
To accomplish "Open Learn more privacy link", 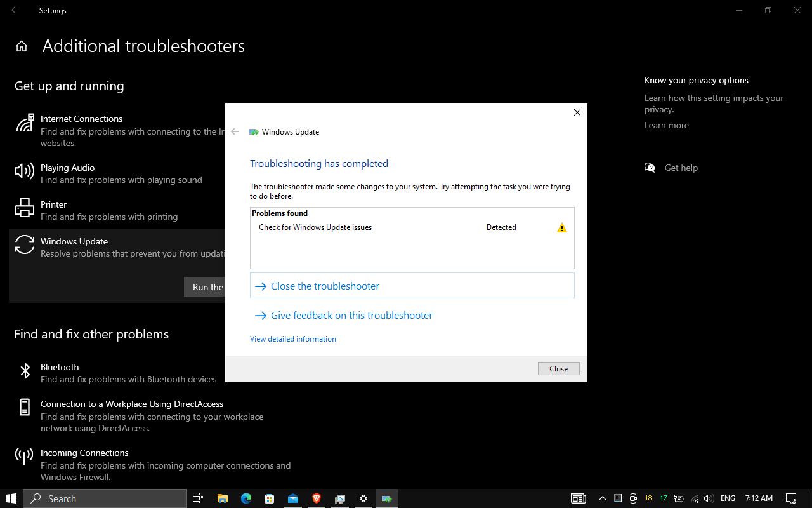I will [x=666, y=125].
